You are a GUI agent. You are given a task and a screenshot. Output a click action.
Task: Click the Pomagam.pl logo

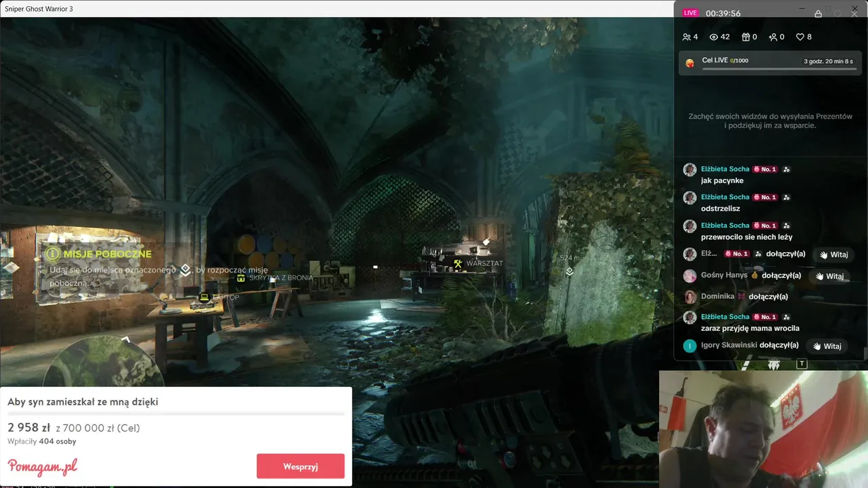click(43, 466)
